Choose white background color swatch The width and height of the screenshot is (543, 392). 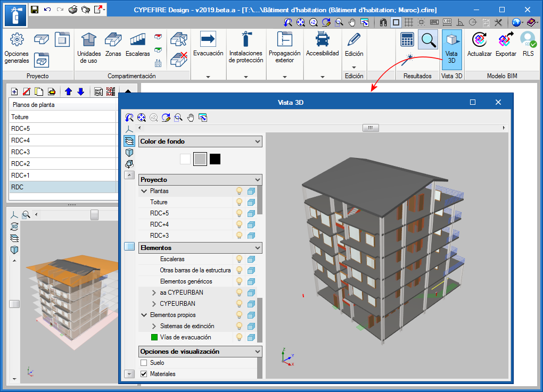coord(185,159)
